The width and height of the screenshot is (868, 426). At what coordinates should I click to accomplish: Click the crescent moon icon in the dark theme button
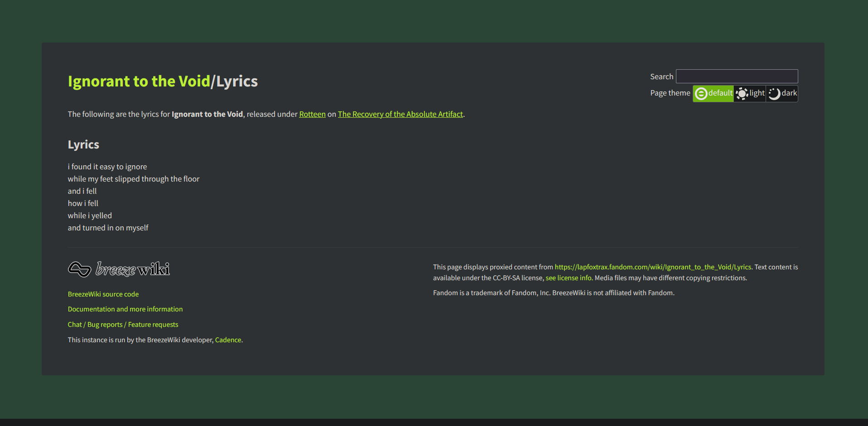tap(774, 94)
